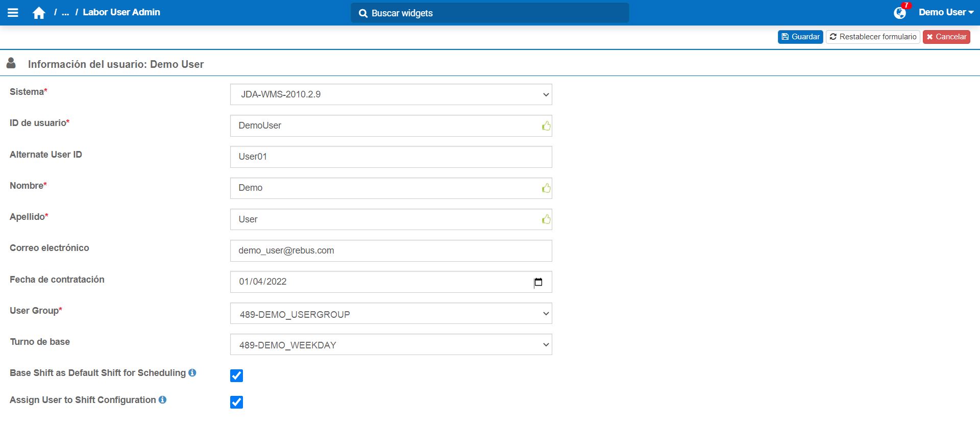Click the calendar picker icon

pyautogui.click(x=538, y=282)
